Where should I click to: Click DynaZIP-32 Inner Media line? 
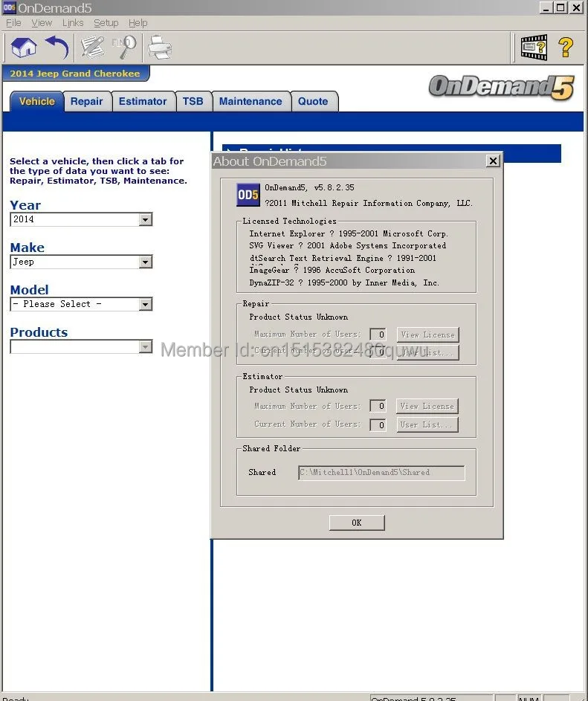344,283
